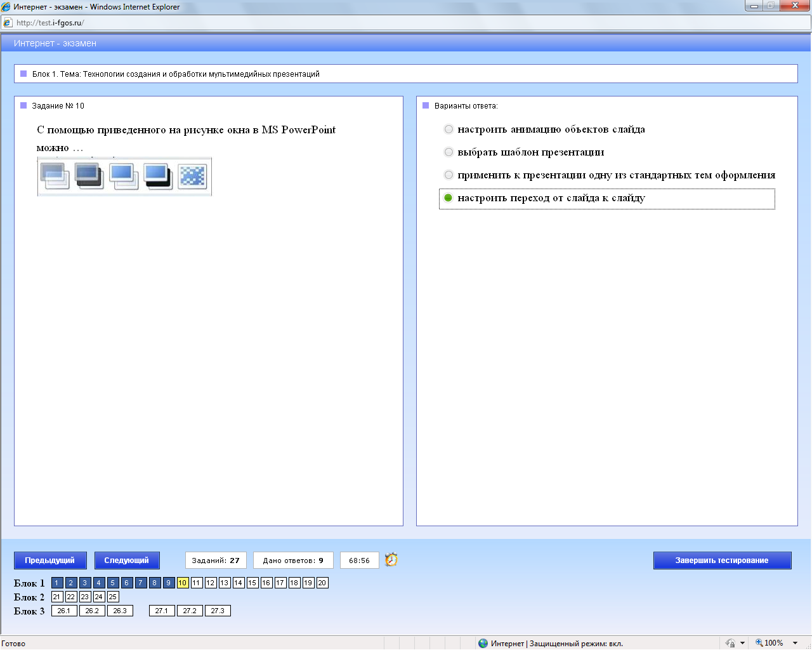Open question 6

pyautogui.click(x=127, y=583)
